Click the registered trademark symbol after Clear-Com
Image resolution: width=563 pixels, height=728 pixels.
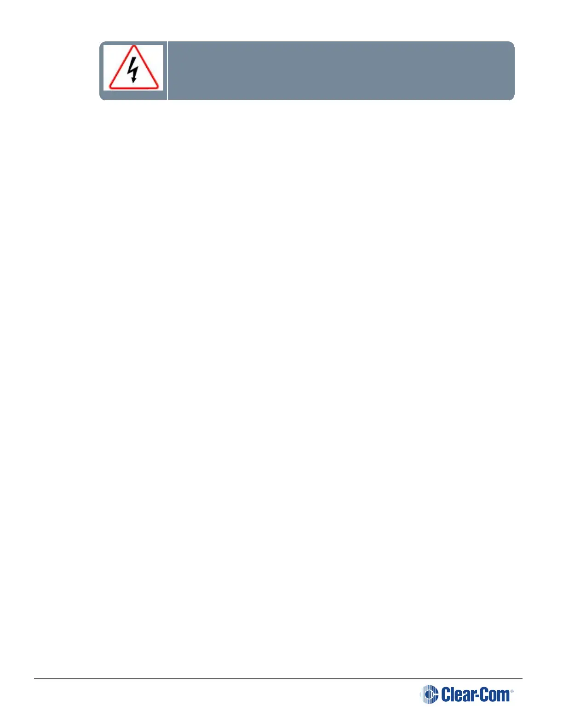point(512,691)
